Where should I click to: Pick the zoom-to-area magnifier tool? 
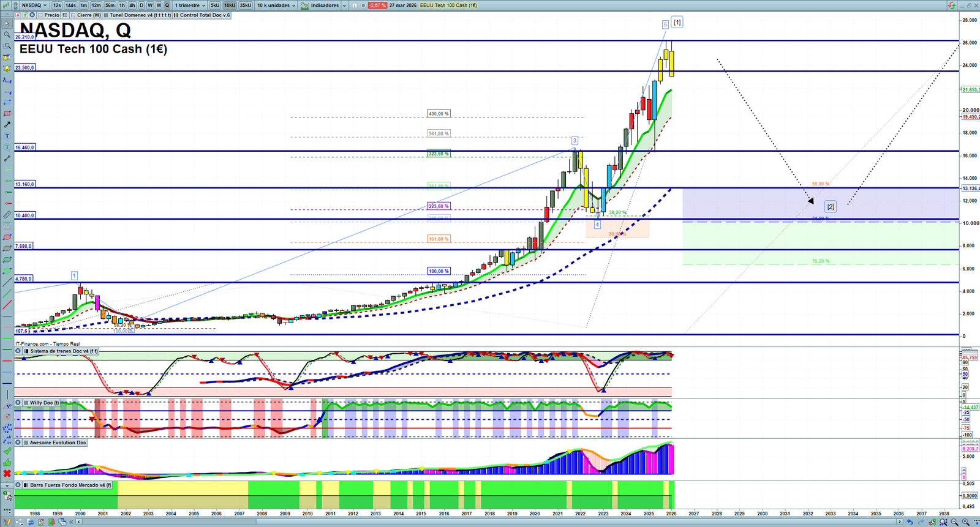point(7,46)
